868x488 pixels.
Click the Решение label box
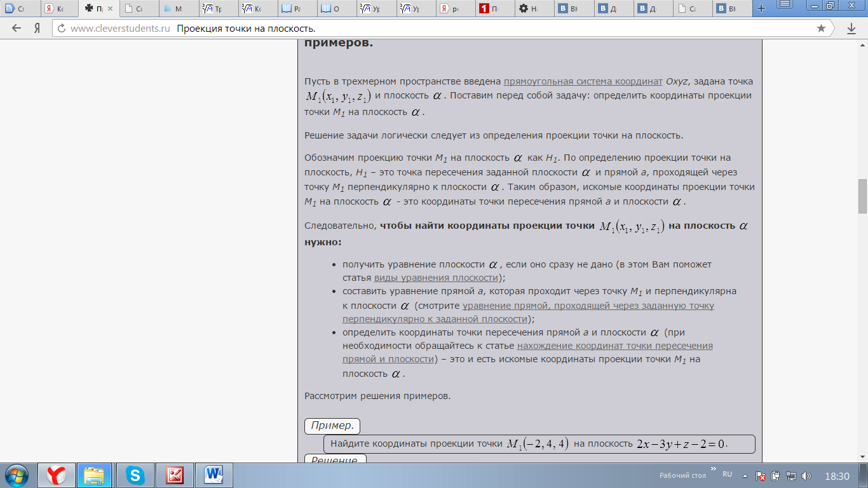[x=336, y=459]
